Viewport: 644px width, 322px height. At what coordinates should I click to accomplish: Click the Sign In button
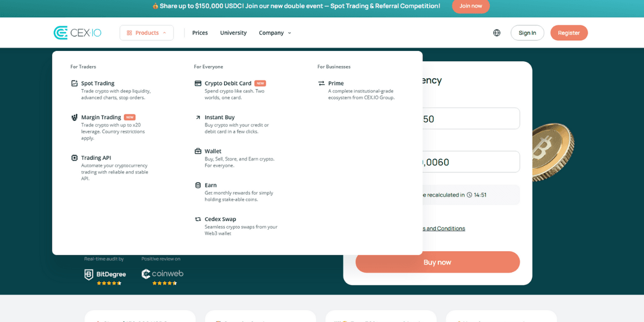tap(527, 33)
